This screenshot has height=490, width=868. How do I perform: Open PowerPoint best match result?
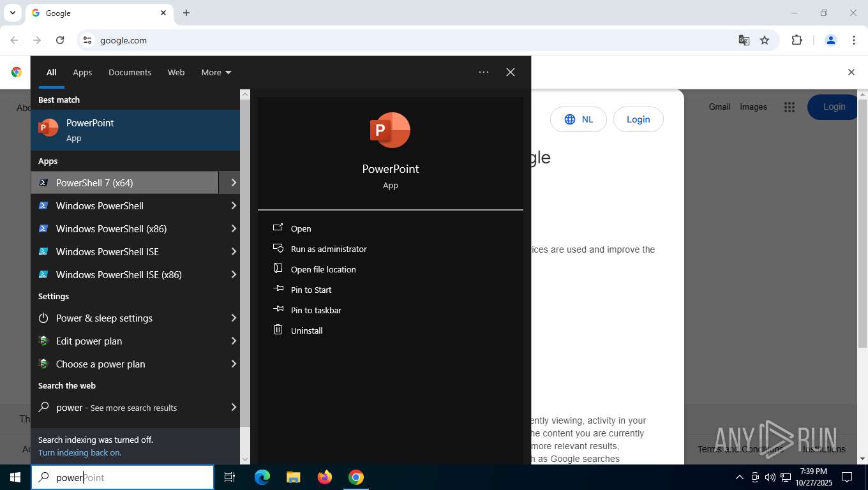[135, 130]
